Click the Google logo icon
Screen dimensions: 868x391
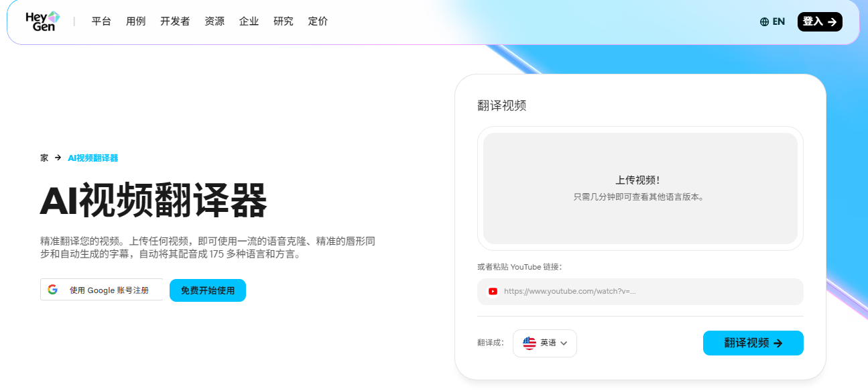52,290
